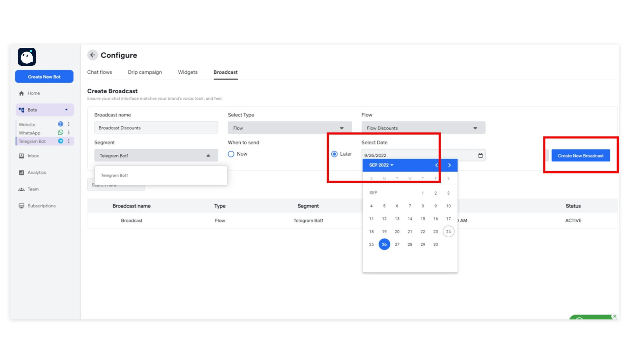Open the Select Type Flow dropdown
The width and height of the screenshot is (629, 364).
[290, 128]
